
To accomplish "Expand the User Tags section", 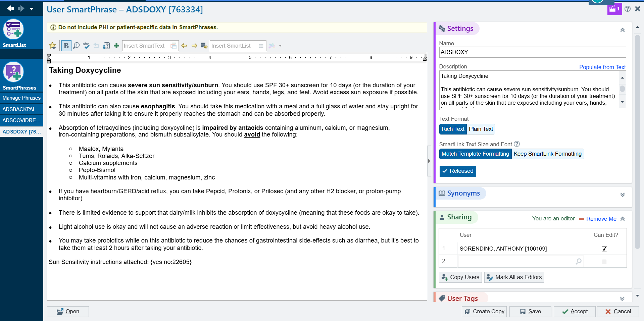I will [x=622, y=299].
